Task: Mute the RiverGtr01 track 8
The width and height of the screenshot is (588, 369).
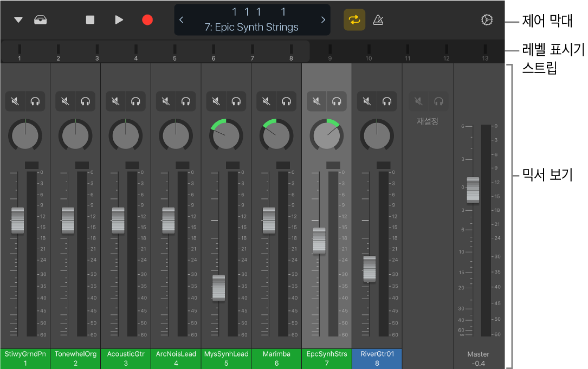Action: [x=367, y=101]
